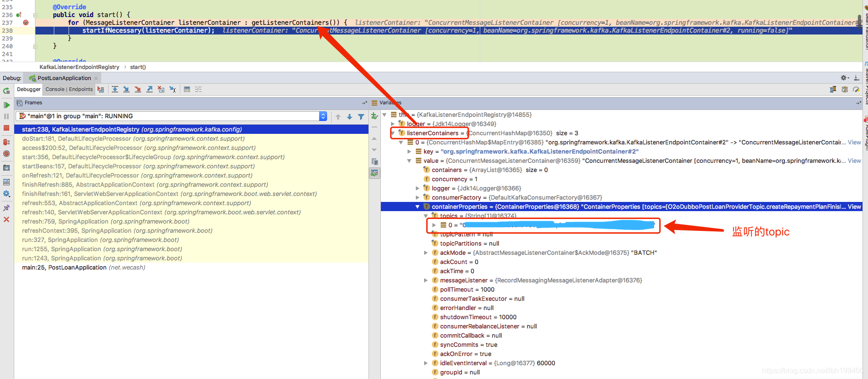Pause the running program
The image size is (868, 379).
point(6,116)
